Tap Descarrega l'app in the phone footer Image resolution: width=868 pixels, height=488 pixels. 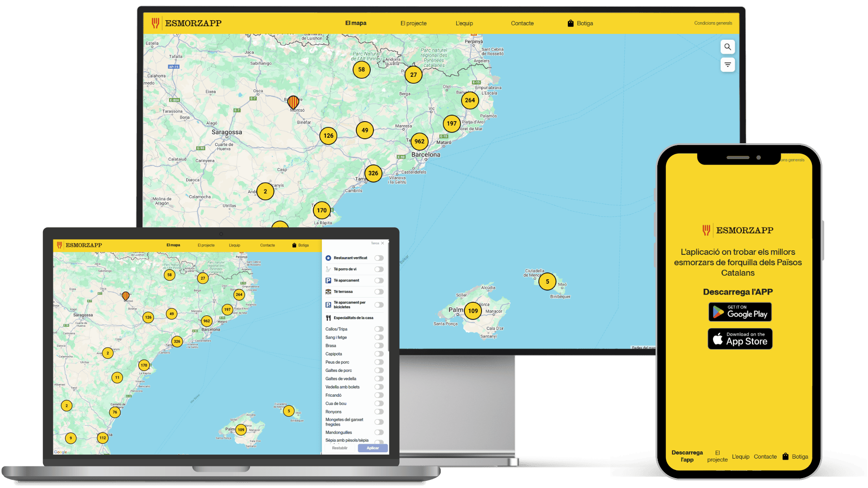click(x=687, y=456)
